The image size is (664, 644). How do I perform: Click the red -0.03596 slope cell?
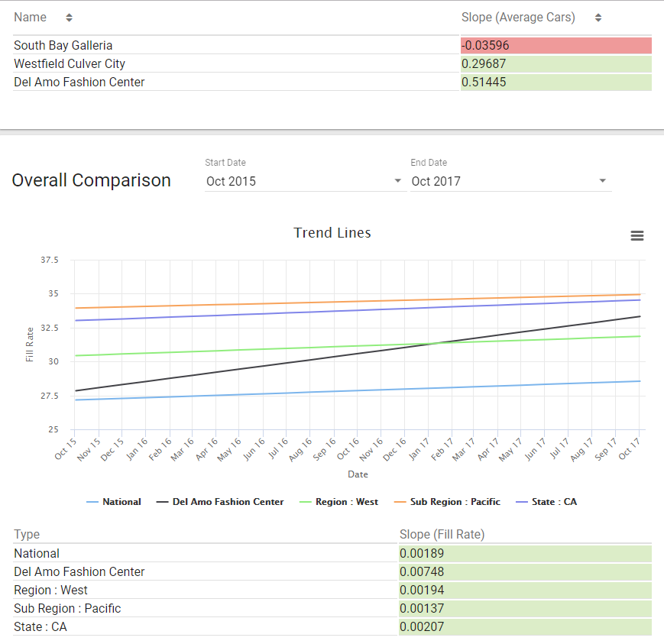pyautogui.click(x=556, y=45)
